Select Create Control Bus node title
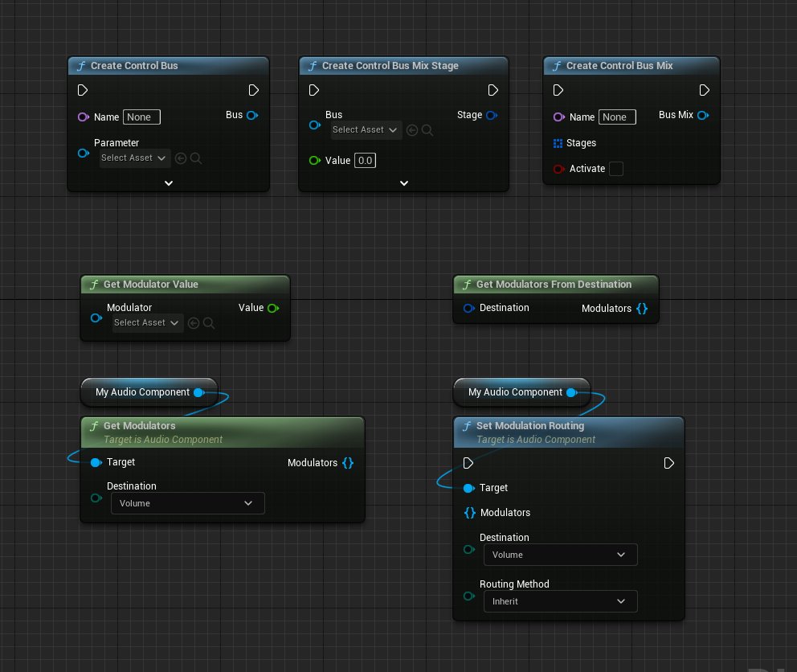Viewport: 797px width, 672px height. [134, 66]
